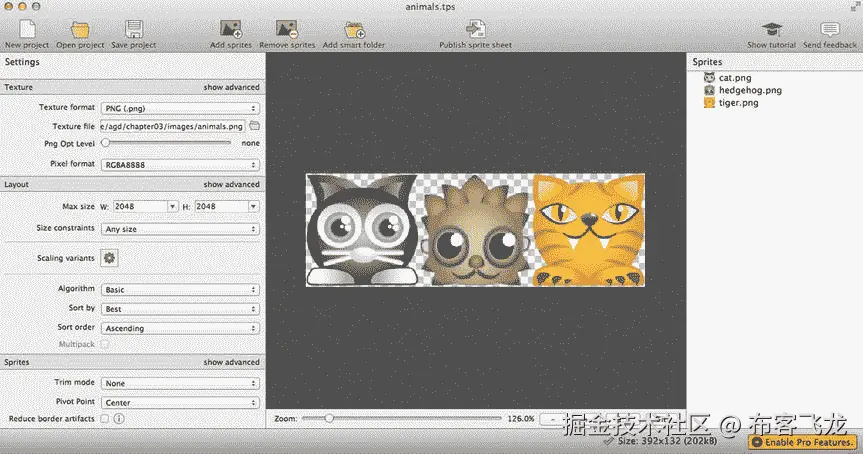Click the Sprites panel heading on right

click(707, 62)
